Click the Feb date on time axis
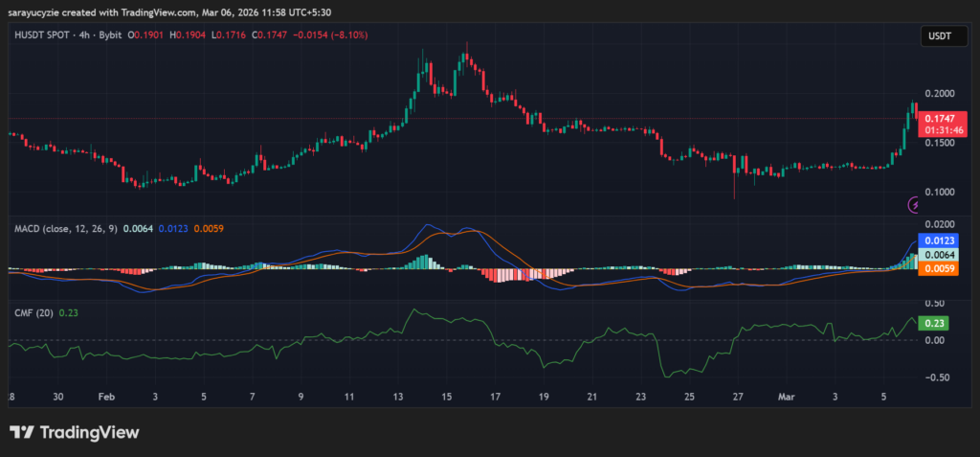The width and height of the screenshot is (980, 457). click(x=107, y=396)
